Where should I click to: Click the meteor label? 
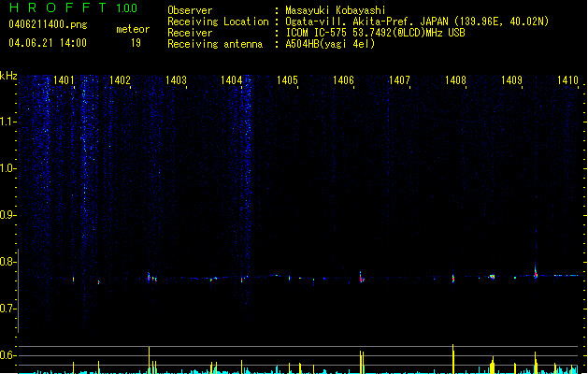[133, 29]
